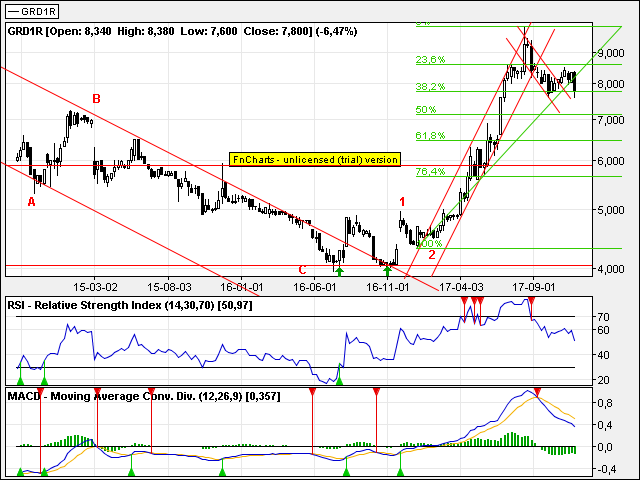Select the 61,8% Fibonacci level label
The height and width of the screenshot is (480, 640).
[430, 136]
